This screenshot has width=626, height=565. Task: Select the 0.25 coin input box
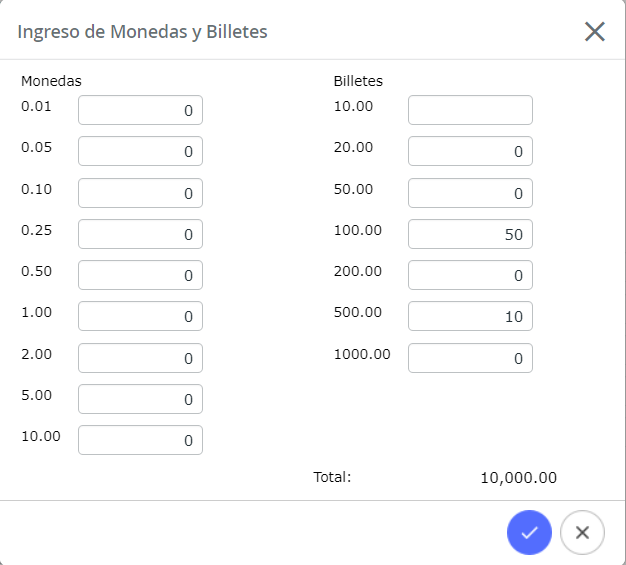(141, 234)
